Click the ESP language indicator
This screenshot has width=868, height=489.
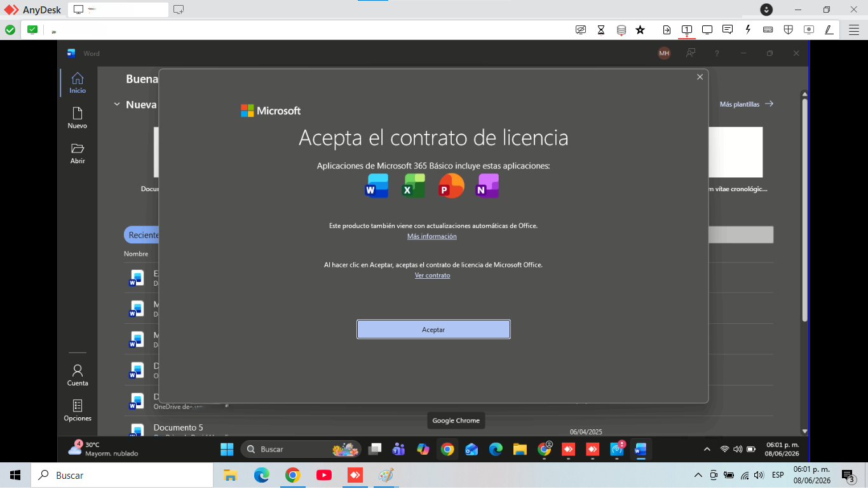(778, 475)
